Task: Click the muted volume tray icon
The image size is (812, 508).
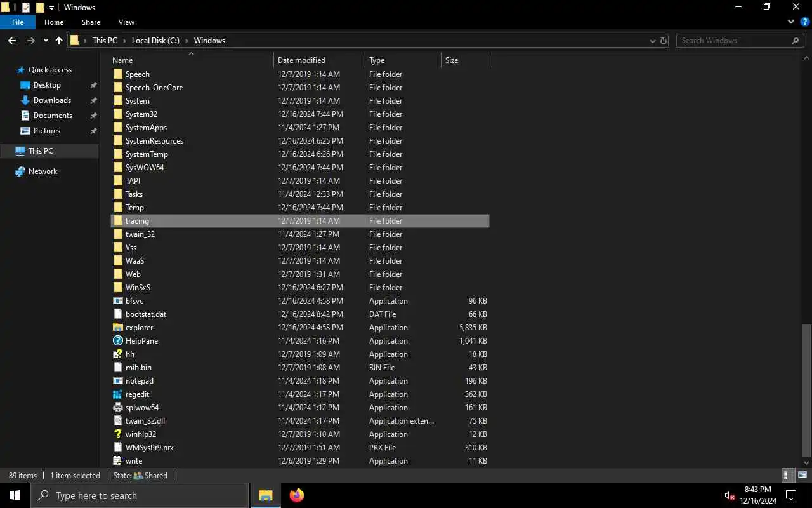Action: tap(730, 495)
